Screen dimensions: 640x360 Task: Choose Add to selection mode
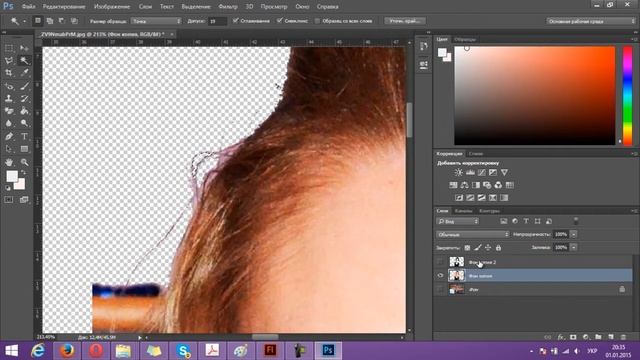tap(50, 20)
